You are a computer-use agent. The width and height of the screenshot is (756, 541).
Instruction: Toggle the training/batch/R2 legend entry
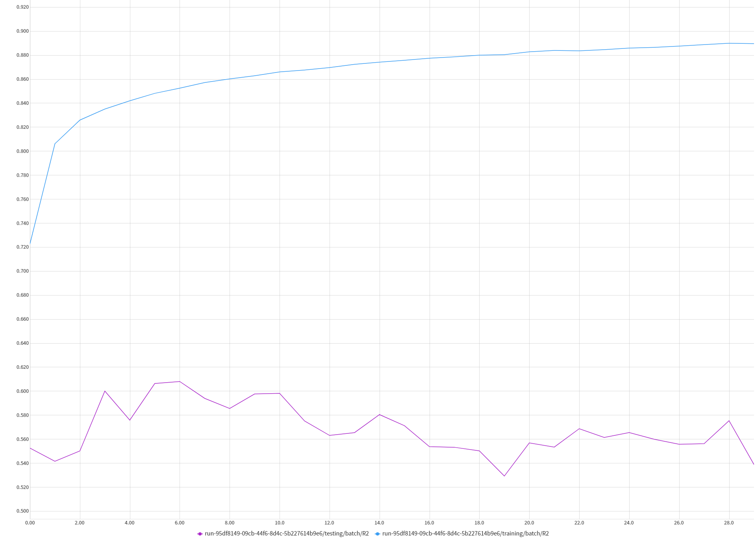tap(465, 534)
